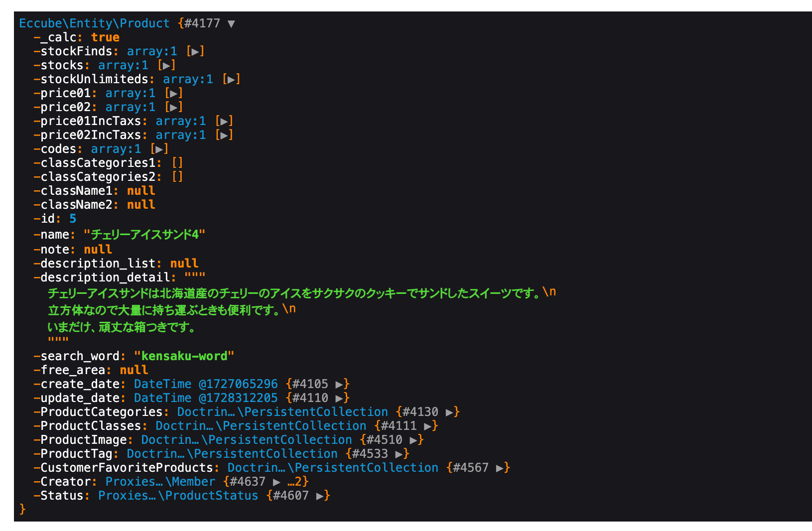Viewport: 812px width, 531px height.
Task: Expand ProductClasses collection #4111
Action: 428,426
